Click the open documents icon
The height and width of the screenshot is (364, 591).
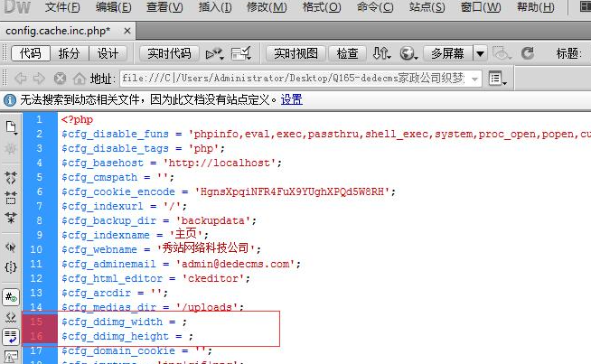pyautogui.click(x=11, y=127)
